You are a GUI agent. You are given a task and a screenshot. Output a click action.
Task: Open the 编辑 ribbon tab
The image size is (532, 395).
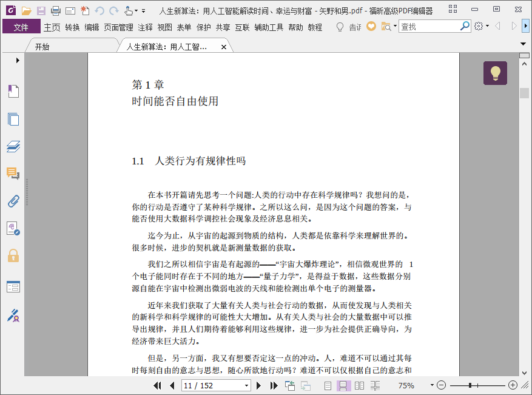[x=92, y=27]
